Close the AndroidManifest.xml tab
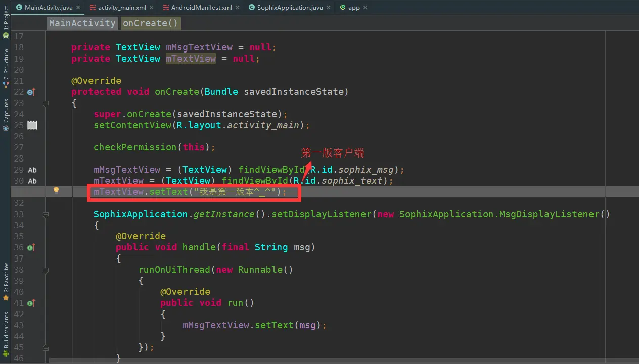This screenshot has height=364, width=639. (237, 8)
